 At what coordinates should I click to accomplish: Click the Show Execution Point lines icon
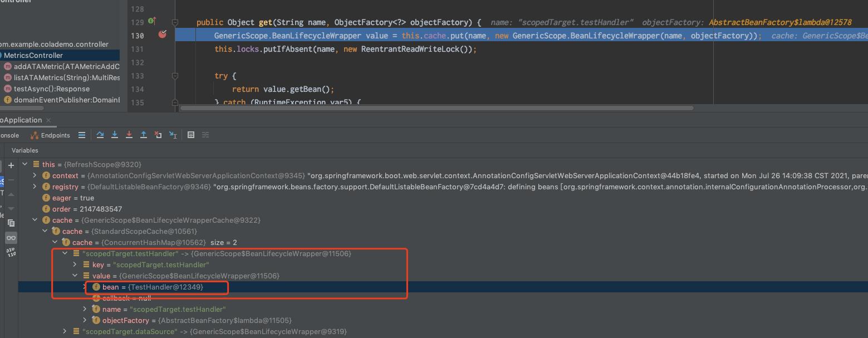[x=82, y=135]
